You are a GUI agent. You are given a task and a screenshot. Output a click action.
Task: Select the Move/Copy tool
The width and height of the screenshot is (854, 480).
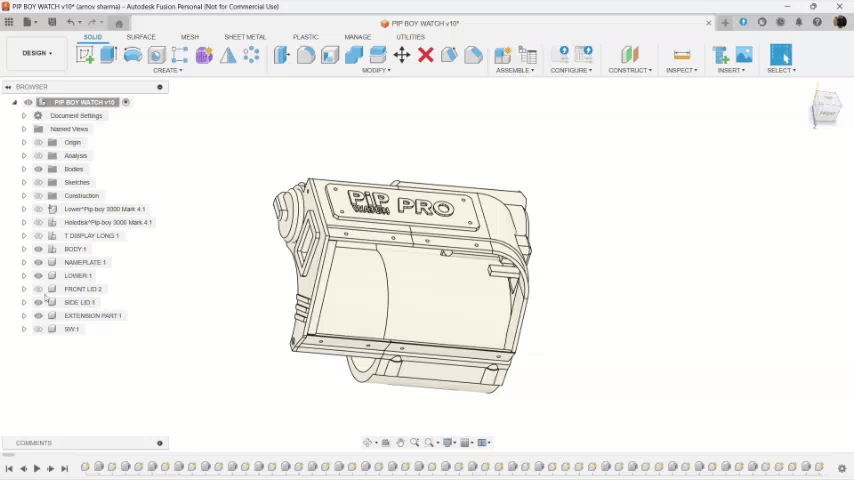402,54
